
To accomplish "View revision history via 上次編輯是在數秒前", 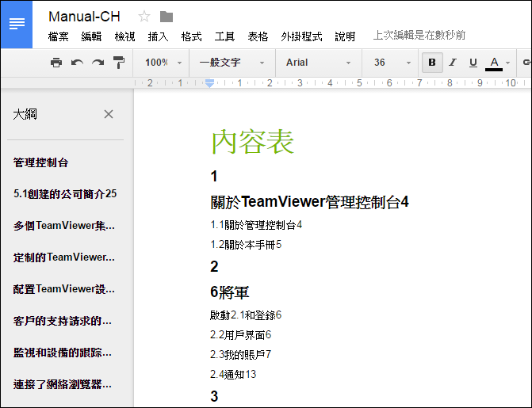I will click(419, 36).
